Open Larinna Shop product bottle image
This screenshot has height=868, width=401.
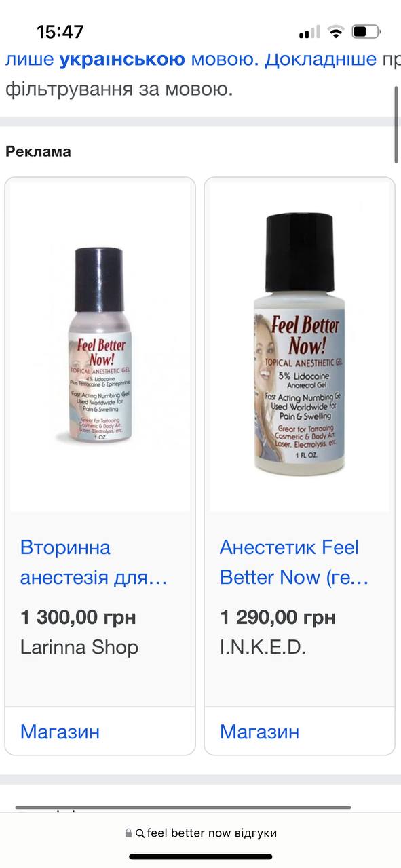(x=100, y=346)
